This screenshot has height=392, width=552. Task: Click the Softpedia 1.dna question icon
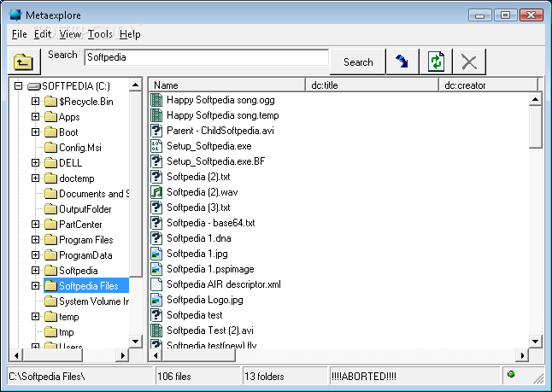click(x=156, y=238)
